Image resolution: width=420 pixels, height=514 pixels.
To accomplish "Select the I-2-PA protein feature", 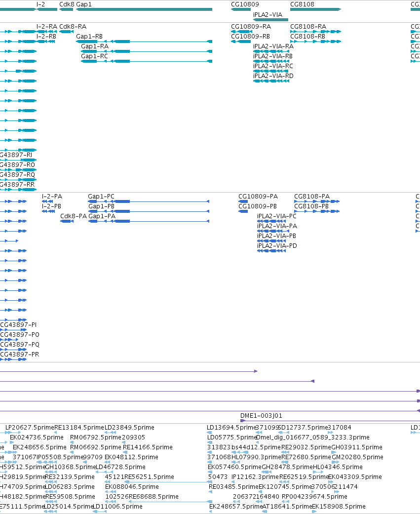I will coord(47,201).
